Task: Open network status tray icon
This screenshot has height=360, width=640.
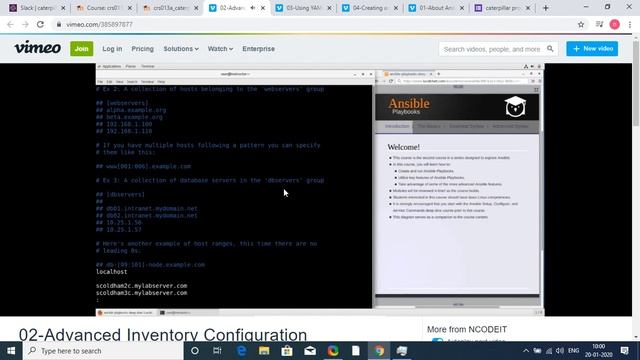Action: 549,351
